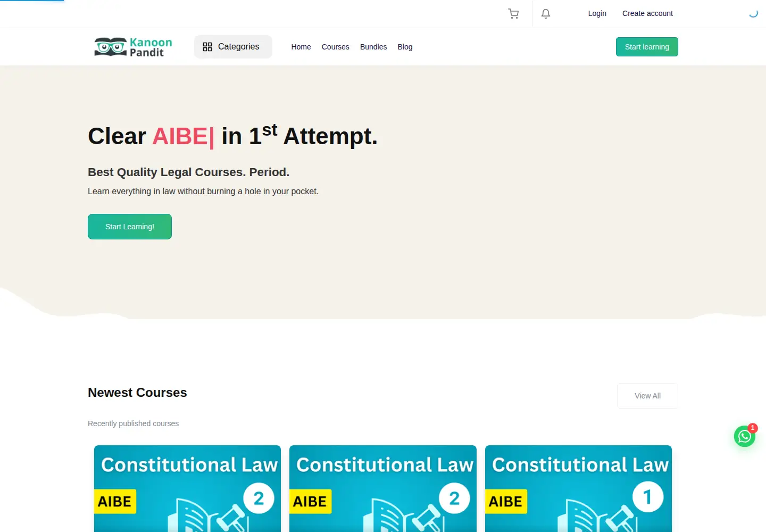
Task: Click the Newest Courses heading
Action: click(x=137, y=393)
